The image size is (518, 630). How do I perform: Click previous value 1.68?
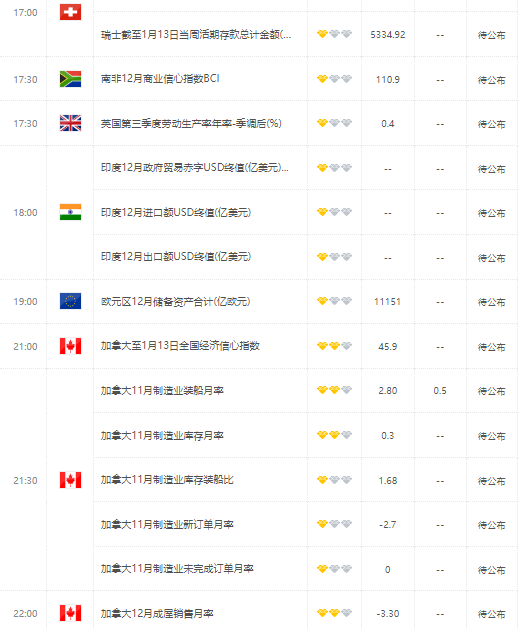(x=388, y=481)
